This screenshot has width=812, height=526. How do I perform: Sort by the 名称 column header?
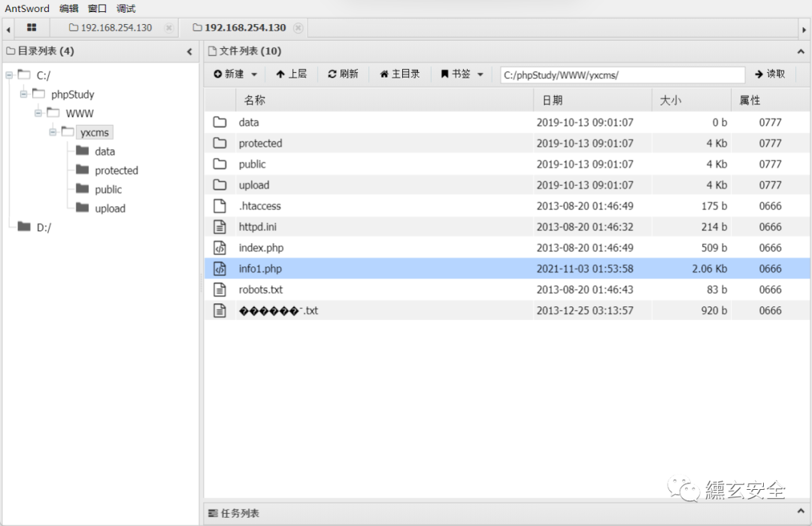click(x=384, y=100)
